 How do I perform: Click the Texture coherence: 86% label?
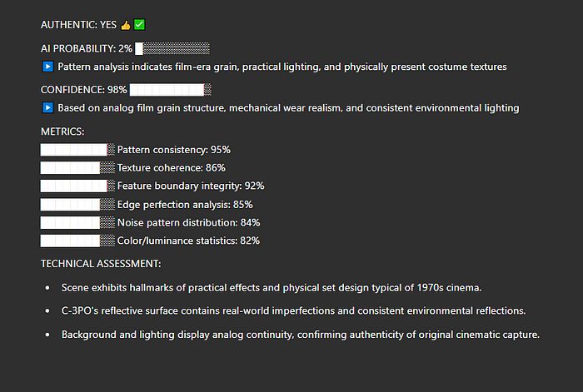[172, 168]
